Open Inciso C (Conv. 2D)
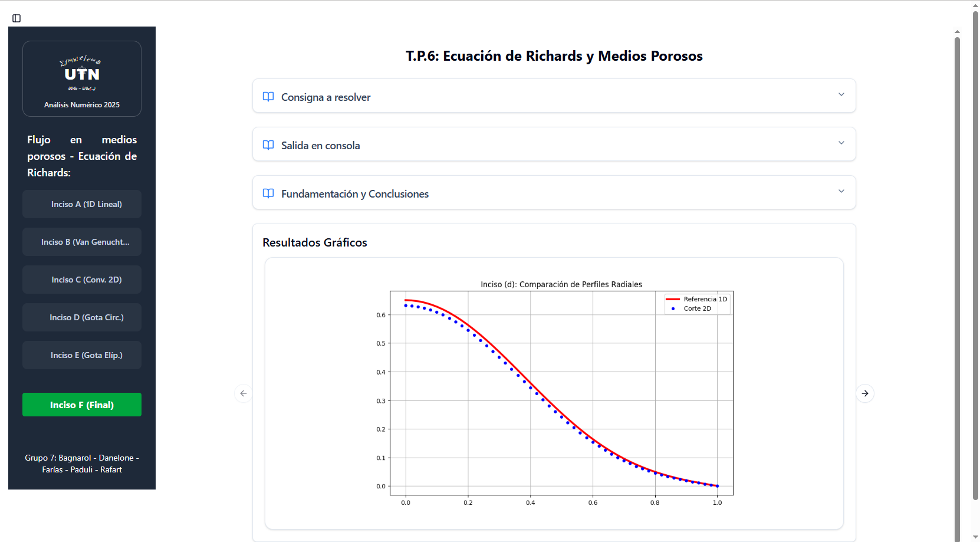 [82, 280]
